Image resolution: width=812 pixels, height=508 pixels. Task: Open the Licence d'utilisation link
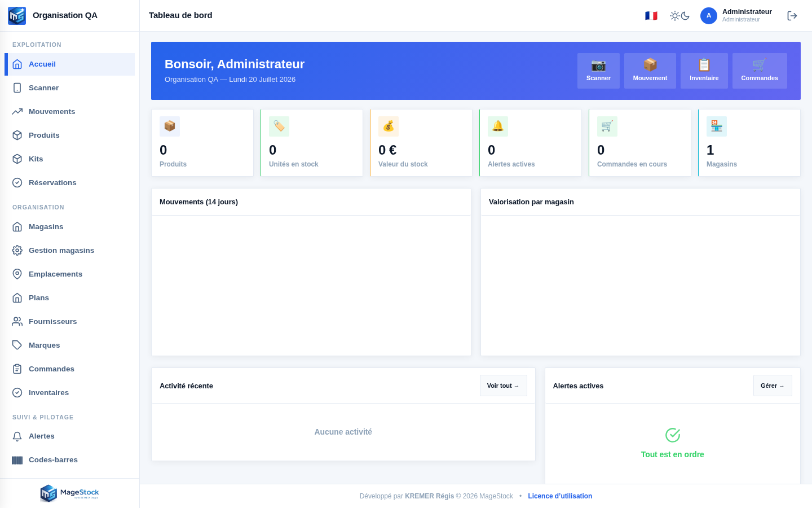coord(560,496)
